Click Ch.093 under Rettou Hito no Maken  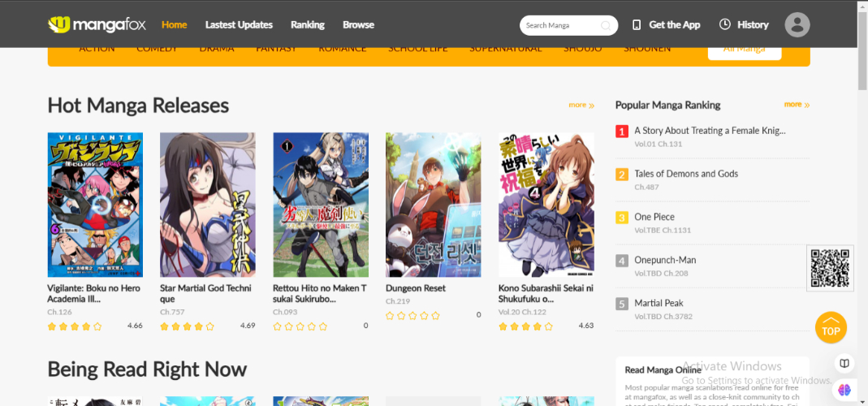285,313
